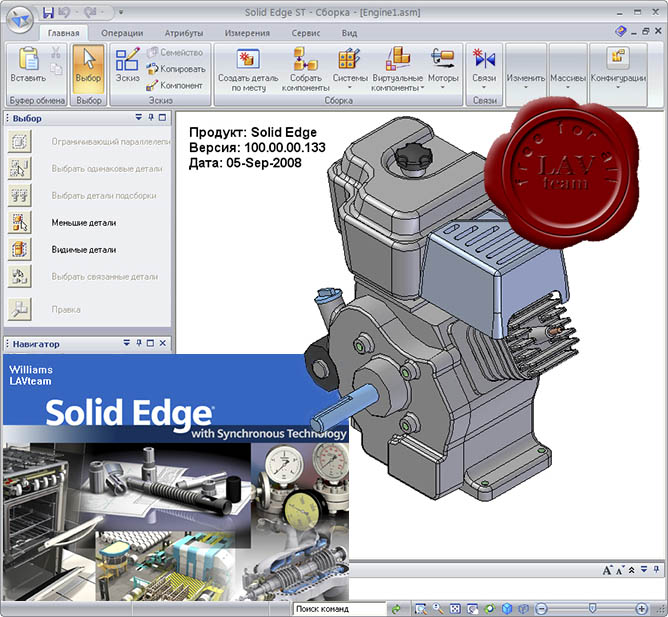Switch to the Операции tab
Screen dimensions: 668x617
click(x=122, y=33)
